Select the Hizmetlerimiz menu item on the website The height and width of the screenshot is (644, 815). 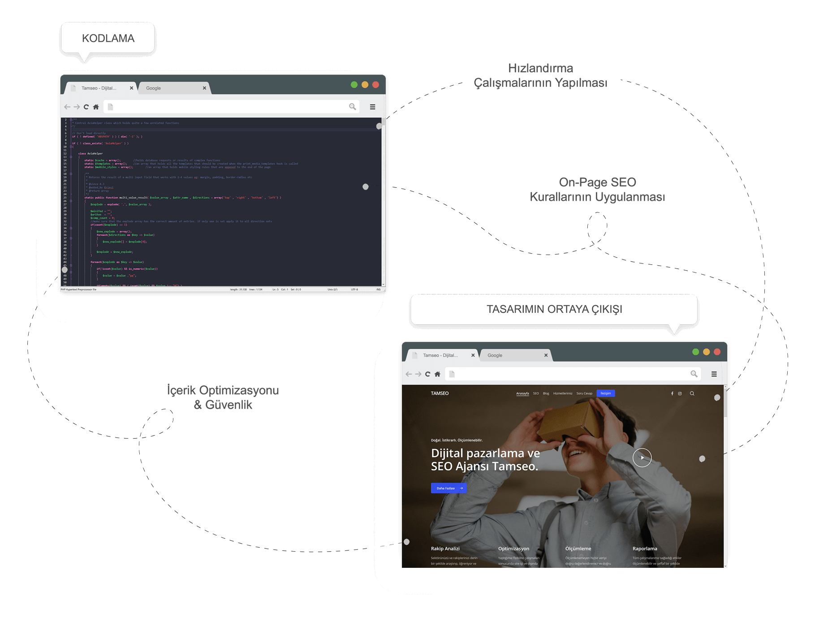(x=563, y=393)
